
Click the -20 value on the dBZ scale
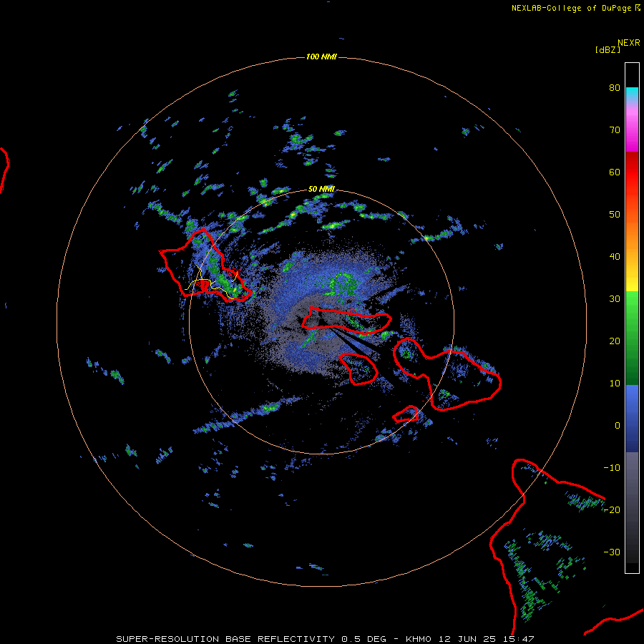point(612,509)
